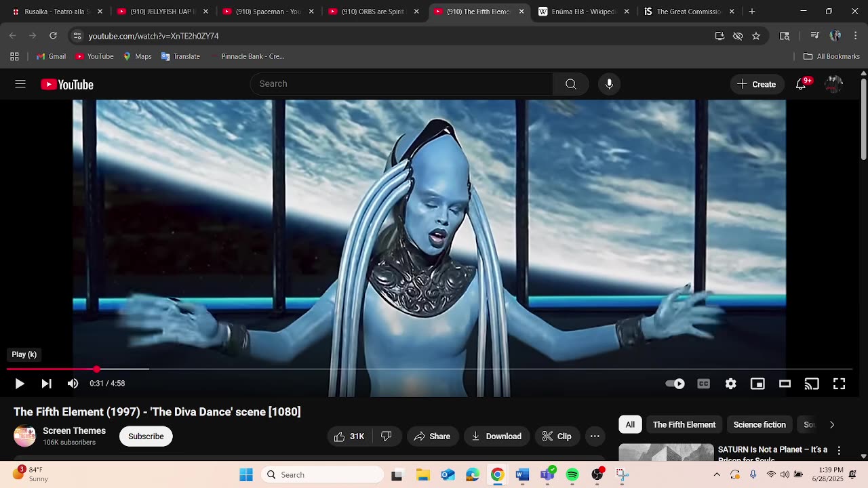
Task: Switch to the Enūma Eliš Wikipedia tab
Action: click(x=584, y=12)
